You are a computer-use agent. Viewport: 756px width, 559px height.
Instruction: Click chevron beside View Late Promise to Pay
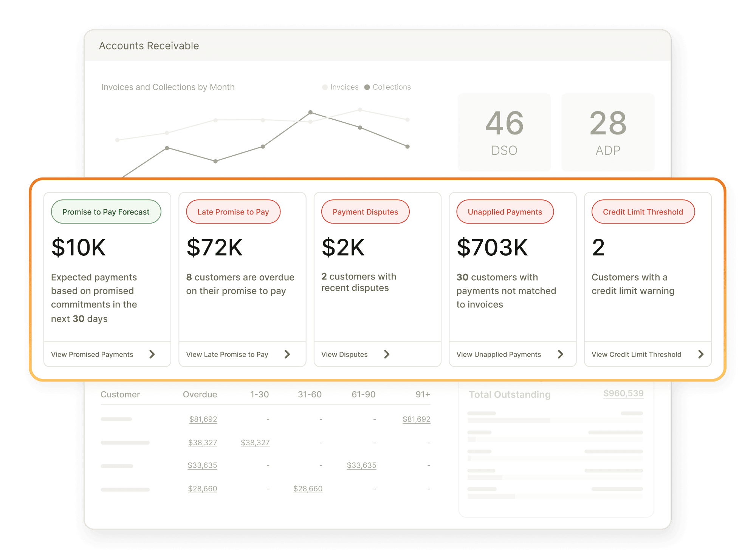click(x=287, y=354)
